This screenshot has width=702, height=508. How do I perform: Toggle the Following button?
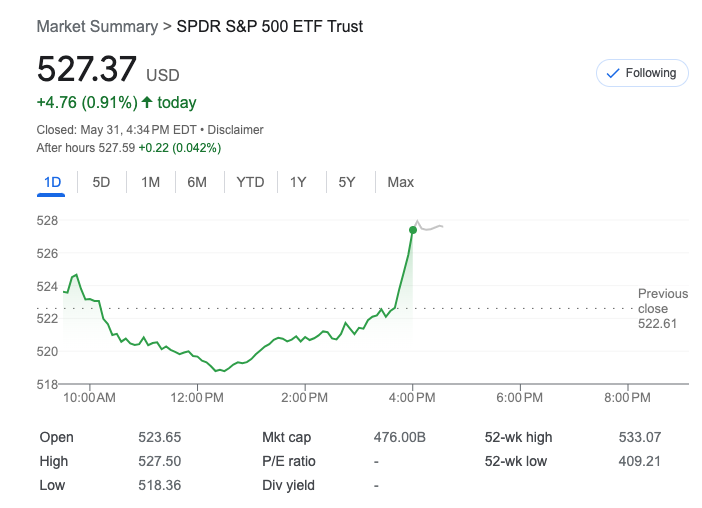[x=642, y=73]
